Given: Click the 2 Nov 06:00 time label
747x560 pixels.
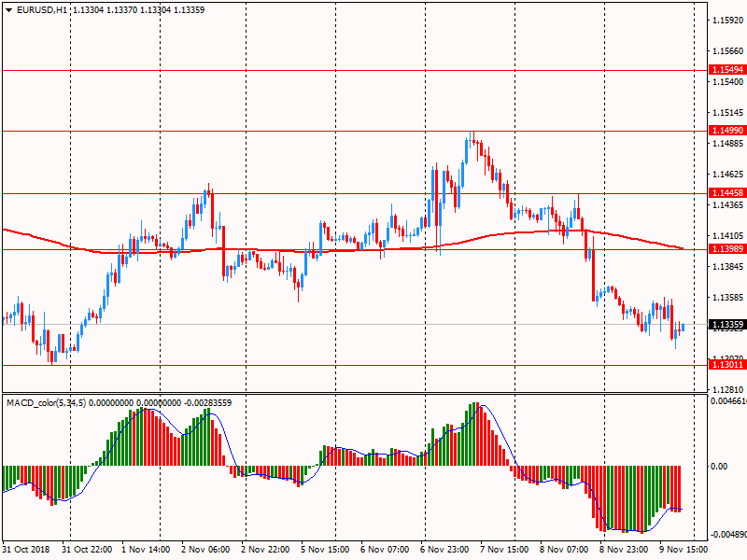Looking at the screenshot, I should [204, 550].
